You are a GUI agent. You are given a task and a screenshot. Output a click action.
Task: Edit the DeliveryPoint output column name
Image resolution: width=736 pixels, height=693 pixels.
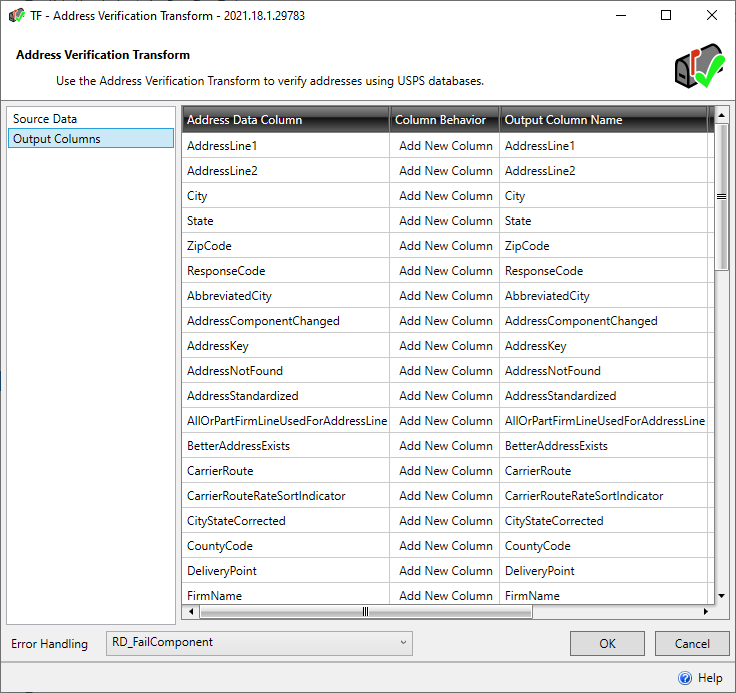click(x=604, y=570)
